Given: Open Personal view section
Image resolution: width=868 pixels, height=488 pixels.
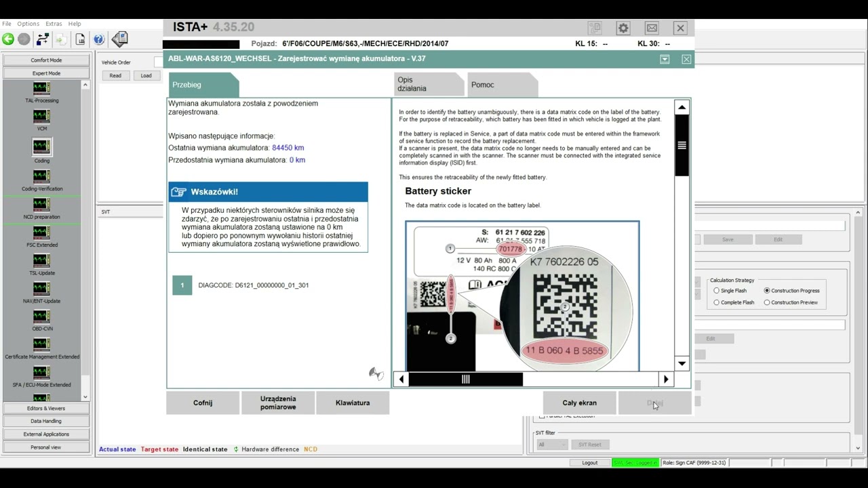Looking at the screenshot, I should coord(46,447).
